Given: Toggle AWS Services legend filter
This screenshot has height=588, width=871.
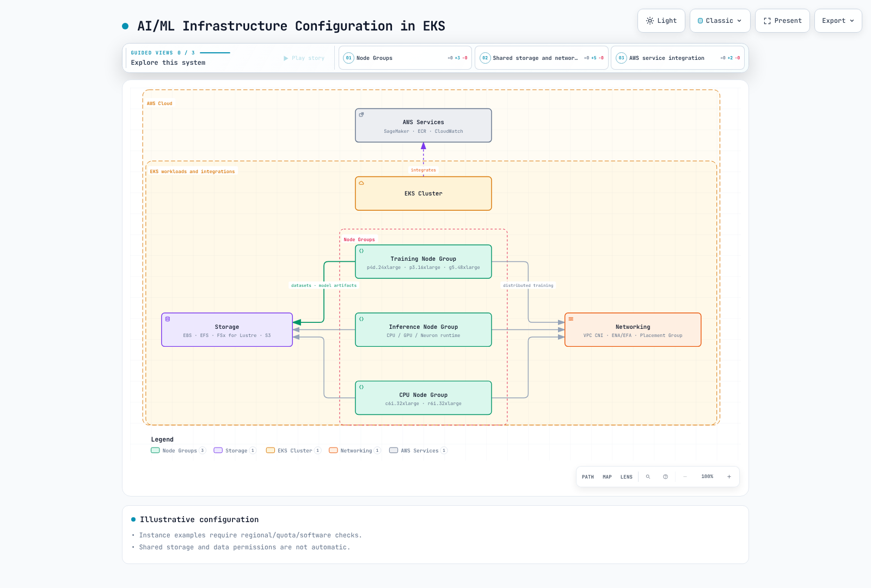Looking at the screenshot, I should (419, 450).
